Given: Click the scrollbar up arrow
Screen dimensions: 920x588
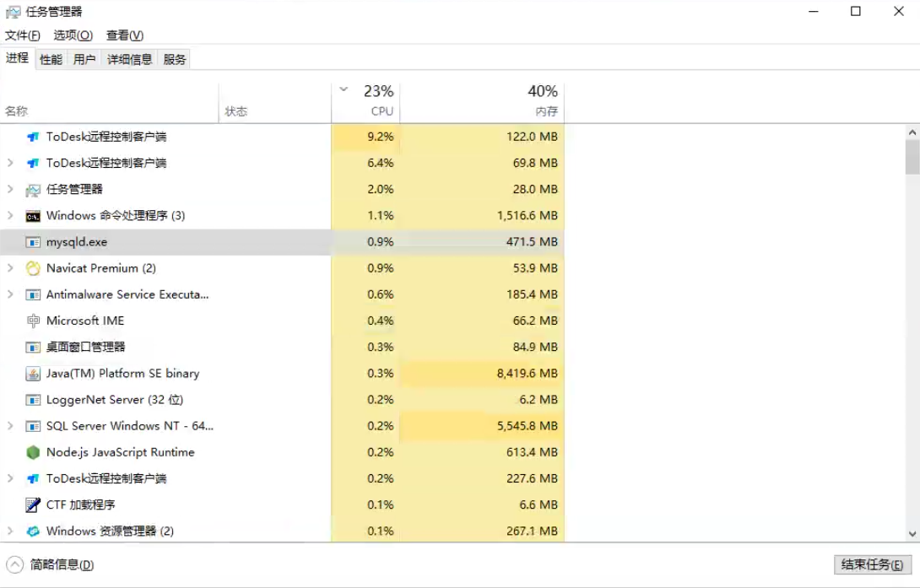Looking at the screenshot, I should click(x=912, y=132).
